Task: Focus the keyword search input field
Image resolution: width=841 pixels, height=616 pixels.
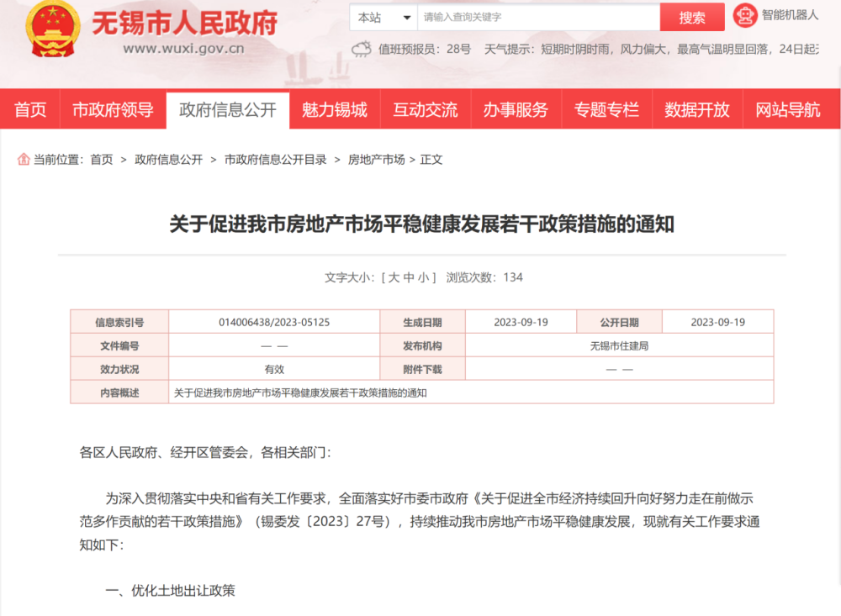Action: 538,18
